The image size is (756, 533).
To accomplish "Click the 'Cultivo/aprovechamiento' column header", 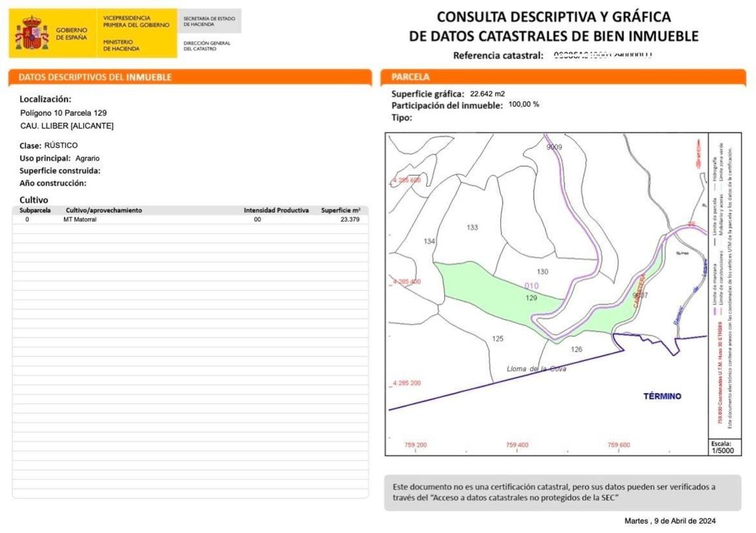I will pyautogui.click(x=104, y=211).
